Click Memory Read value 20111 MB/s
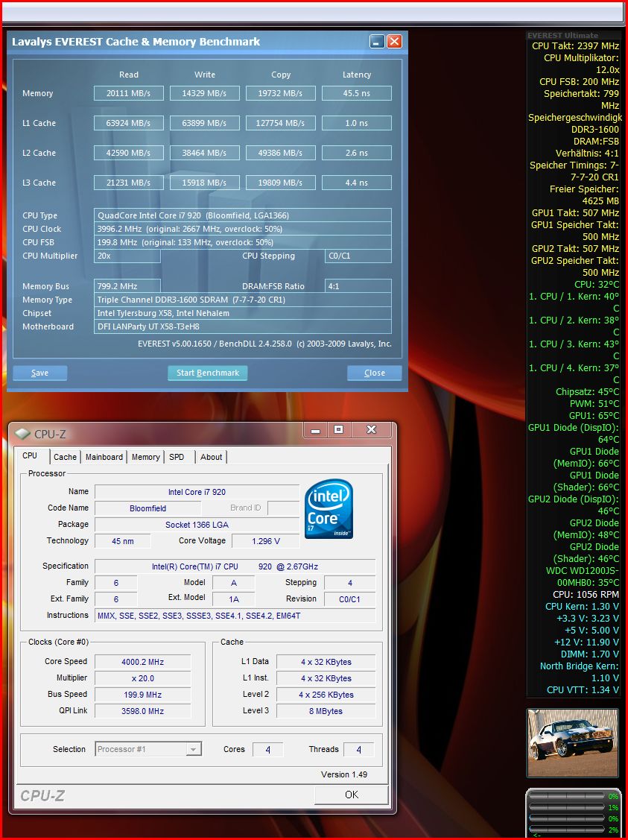This screenshot has height=840, width=628. (128, 93)
